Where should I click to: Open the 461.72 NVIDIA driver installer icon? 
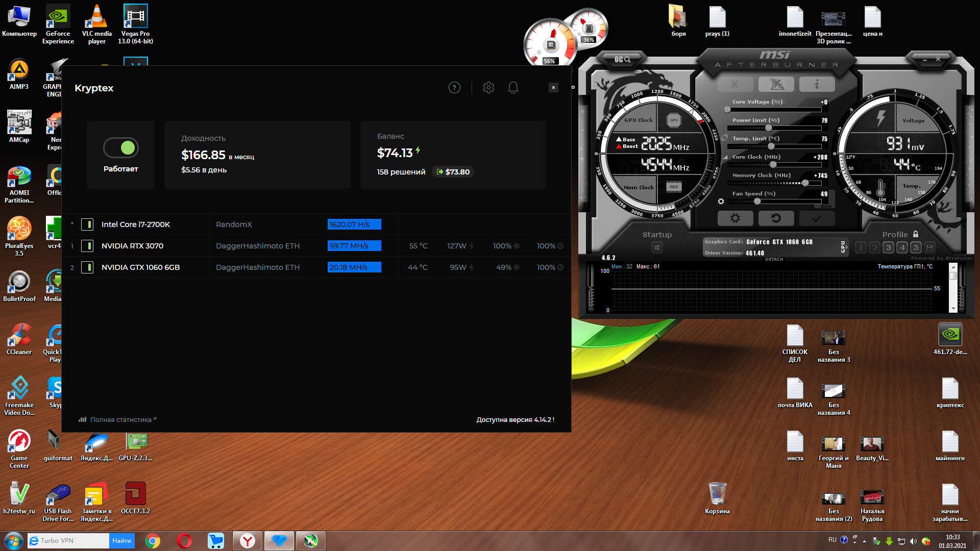click(950, 339)
